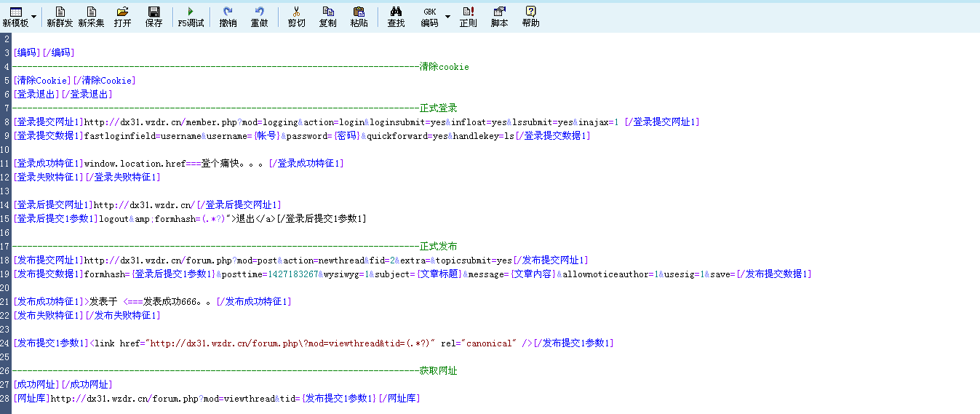Click the 新群发 toolbar icon

point(60,17)
